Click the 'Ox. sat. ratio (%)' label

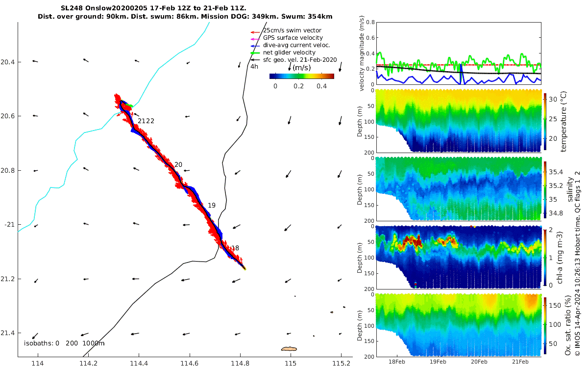pyautogui.click(x=567, y=326)
